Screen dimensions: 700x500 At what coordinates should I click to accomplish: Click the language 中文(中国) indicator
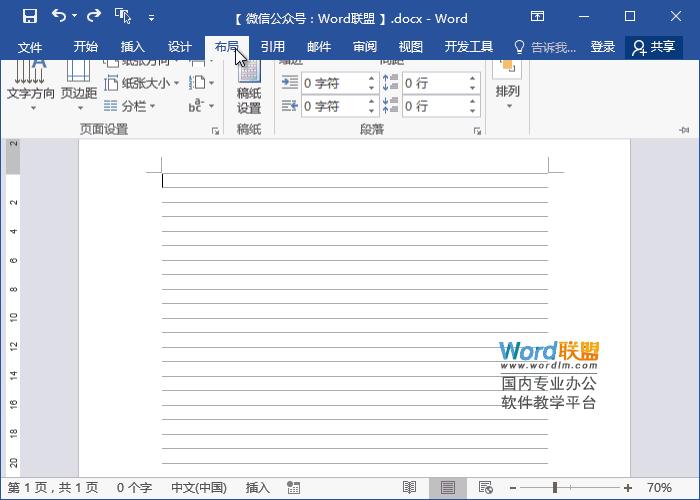199,488
